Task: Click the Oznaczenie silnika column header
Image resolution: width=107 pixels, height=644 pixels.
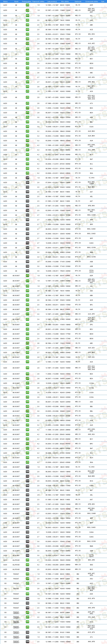Action: coord(92,2)
